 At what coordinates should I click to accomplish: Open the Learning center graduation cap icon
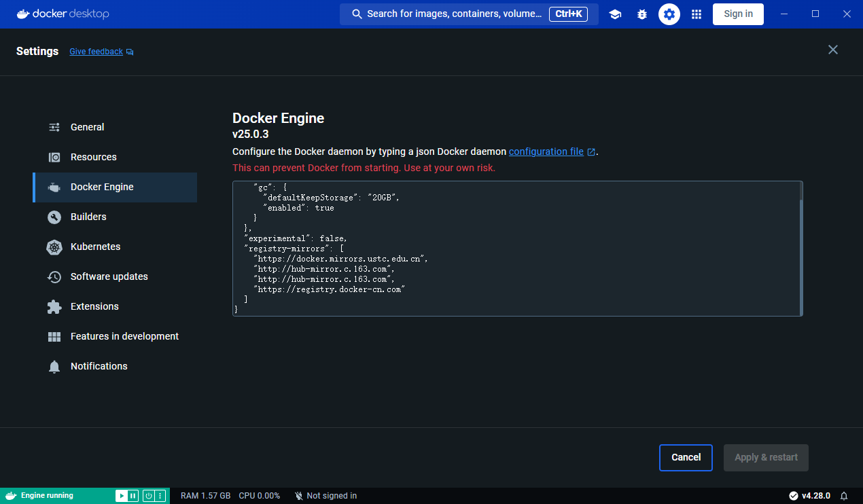tap(615, 14)
